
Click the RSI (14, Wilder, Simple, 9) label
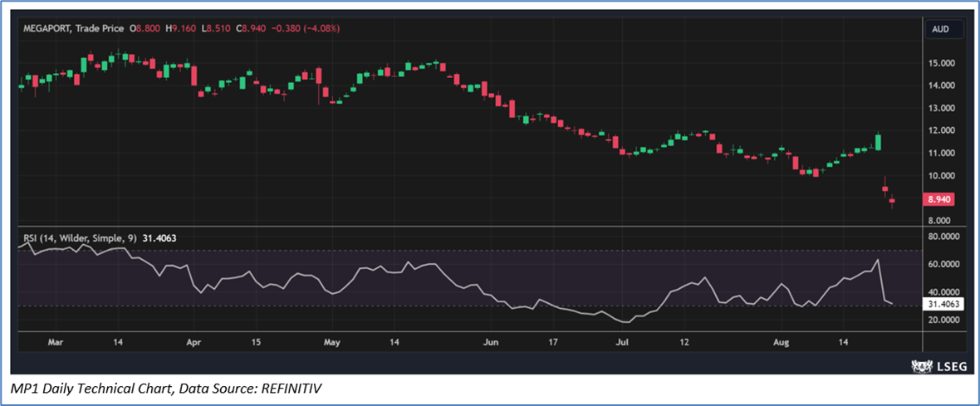pos(81,237)
